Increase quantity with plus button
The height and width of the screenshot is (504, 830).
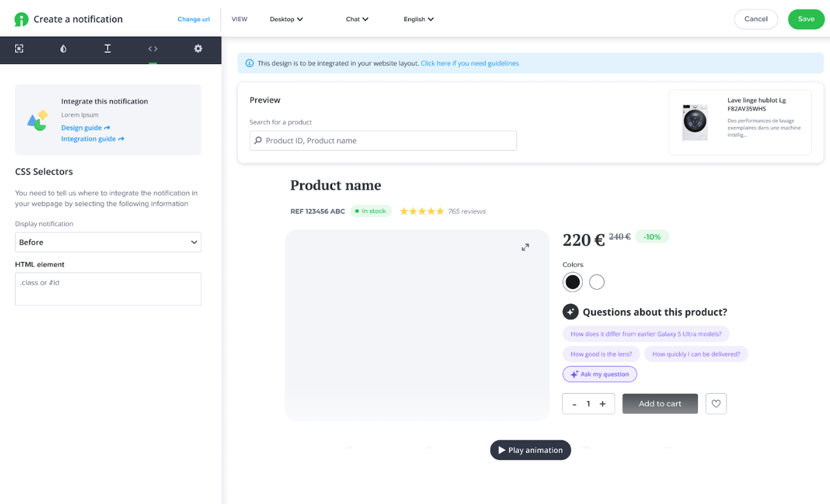pyautogui.click(x=603, y=404)
